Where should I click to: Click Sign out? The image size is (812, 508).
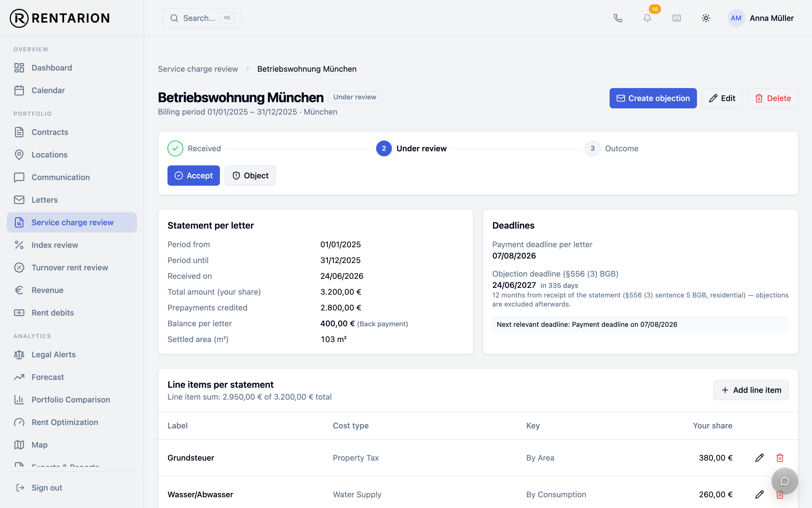click(72, 487)
